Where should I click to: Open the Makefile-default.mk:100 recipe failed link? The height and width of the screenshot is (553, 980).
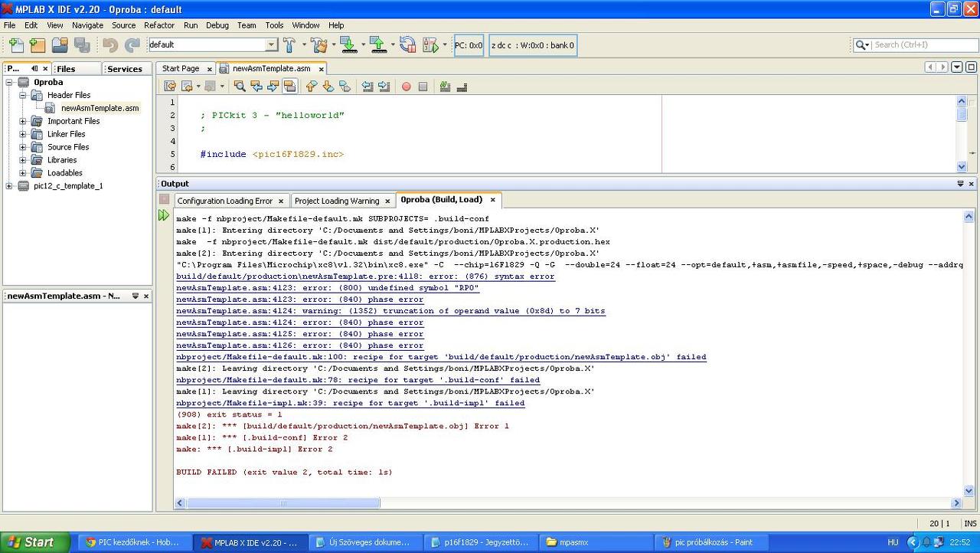coord(441,357)
